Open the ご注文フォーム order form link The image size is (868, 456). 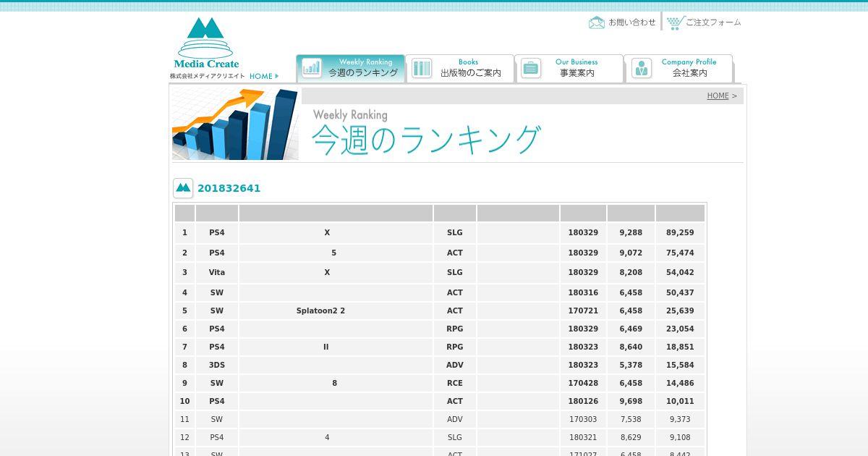tap(713, 22)
